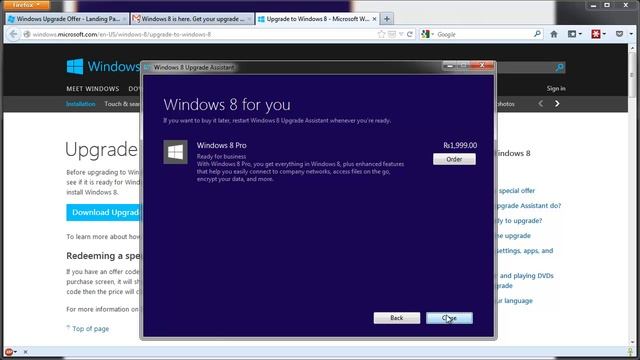Click the search magnifier in Firefox toolbar
This screenshot has width=640, height=360.
tap(537, 34)
